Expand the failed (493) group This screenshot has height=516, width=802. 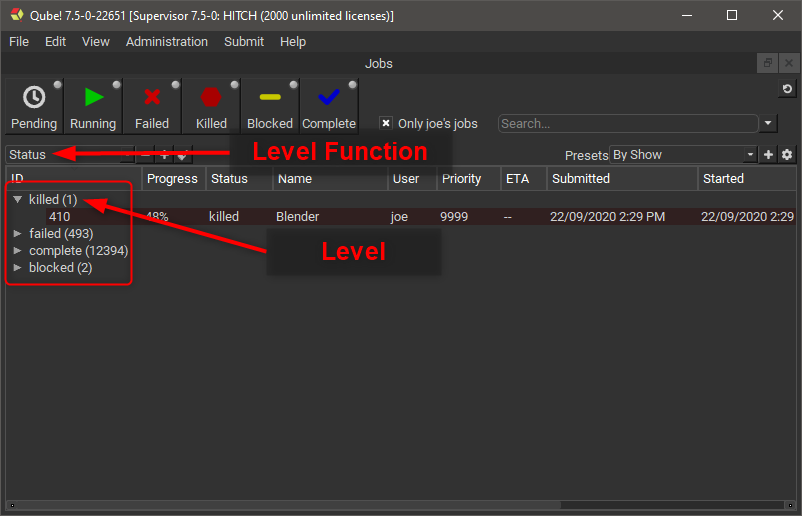[x=18, y=234]
